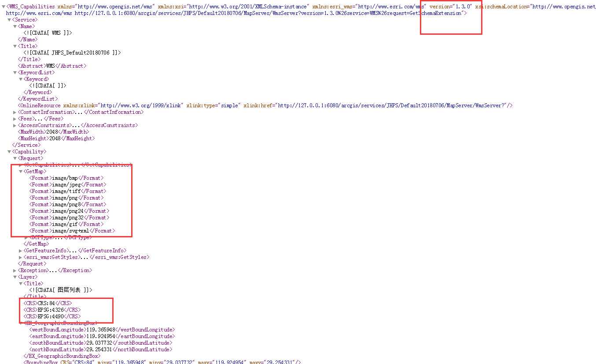
Task: Collapse the WMS_Capabilities root node
Action: tap(4, 7)
